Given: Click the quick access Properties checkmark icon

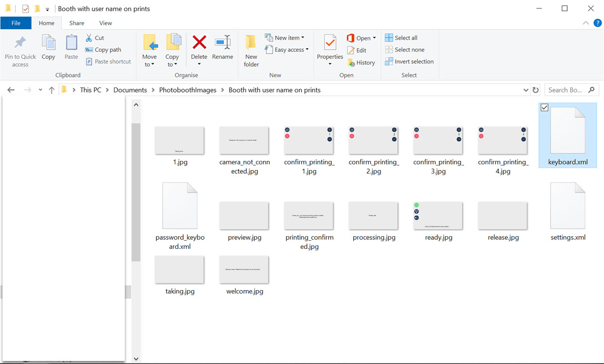Looking at the screenshot, I should 26,9.
